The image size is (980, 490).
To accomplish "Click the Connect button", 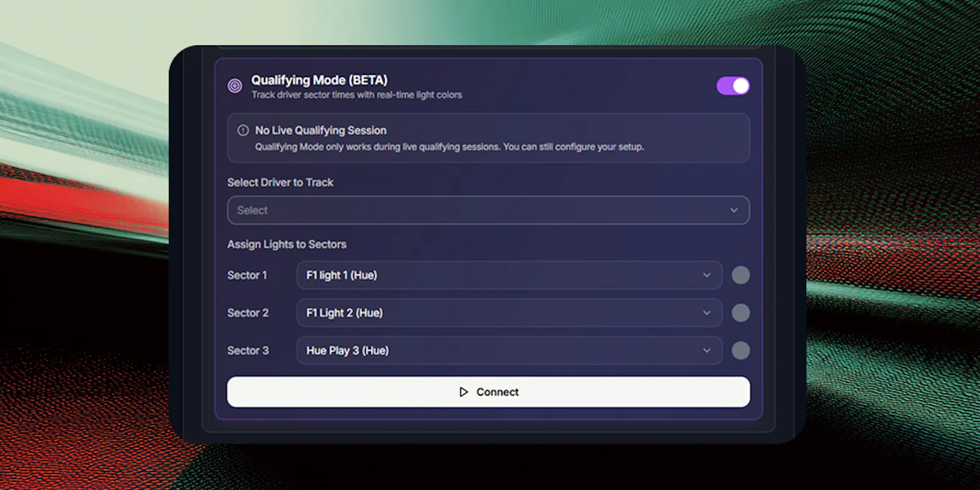I will pyautogui.click(x=488, y=392).
